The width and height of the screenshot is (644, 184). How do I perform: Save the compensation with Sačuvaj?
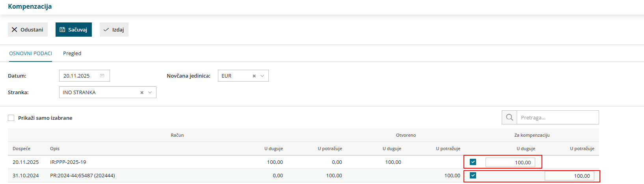(74, 30)
